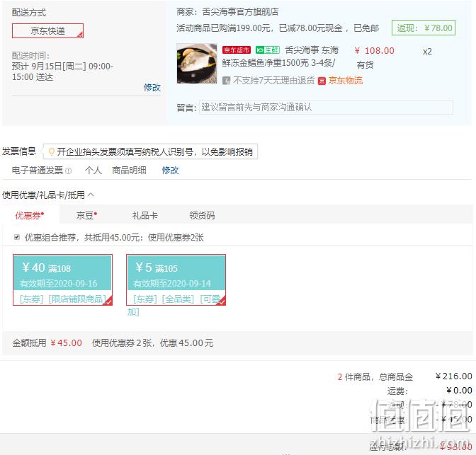Click the total ¥216.00 amount

(454, 376)
